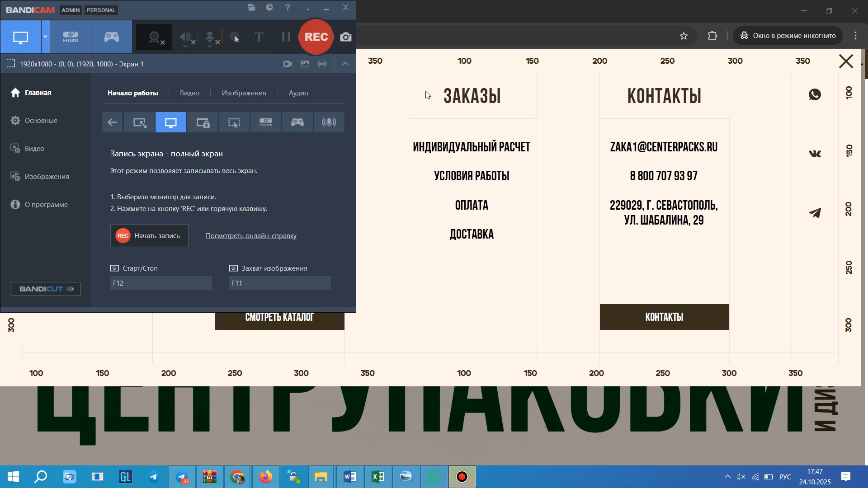Click the camera screenshot capture icon
868x488 pixels.
pos(346,37)
